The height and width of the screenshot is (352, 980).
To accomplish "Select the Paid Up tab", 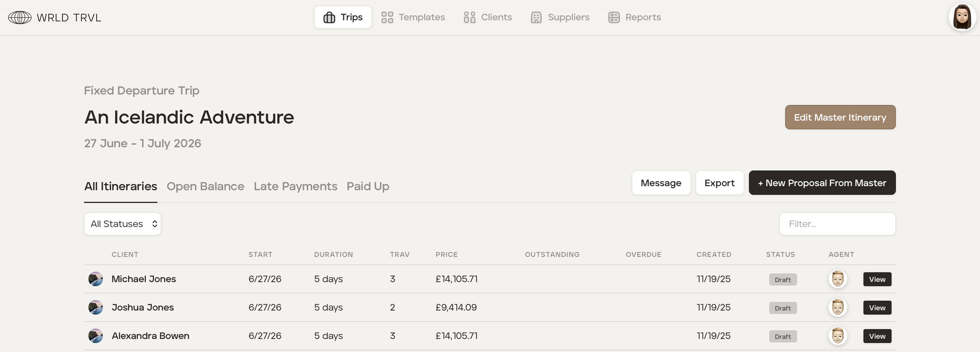I will pos(368,186).
